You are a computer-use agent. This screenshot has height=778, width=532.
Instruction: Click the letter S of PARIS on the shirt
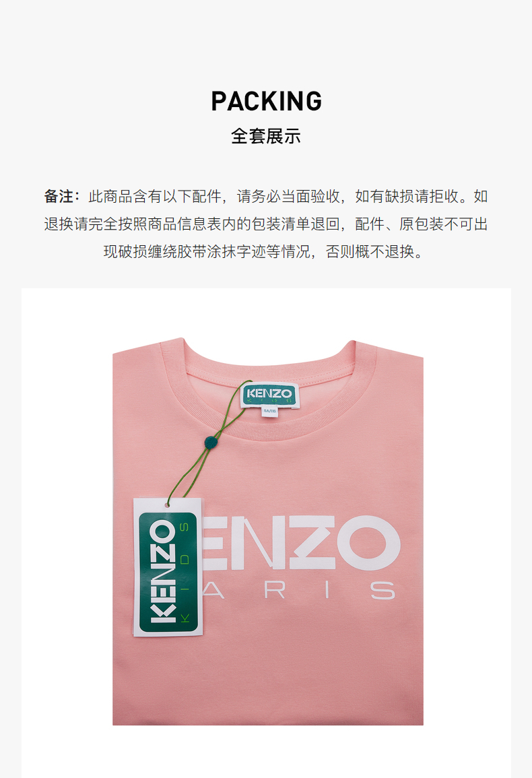coord(383,590)
